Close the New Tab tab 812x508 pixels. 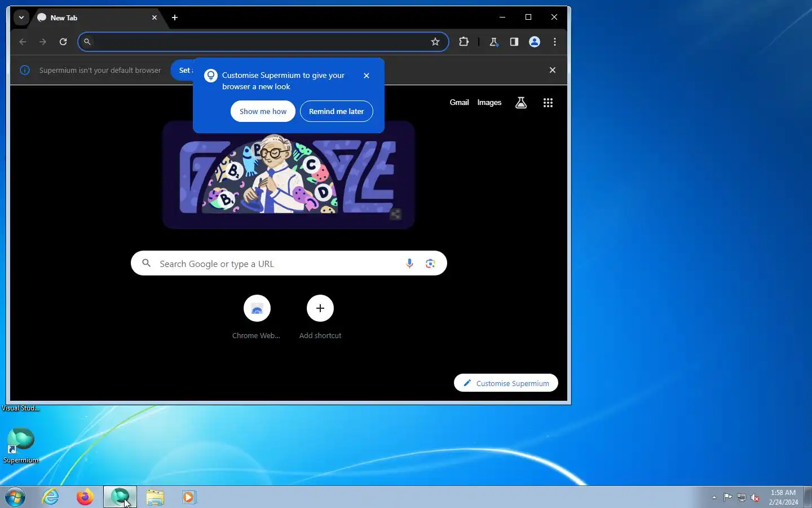point(155,17)
